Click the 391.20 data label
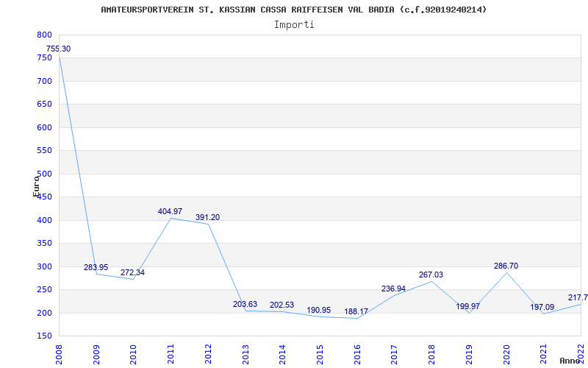The height and width of the screenshot is (368, 588). 207,217
